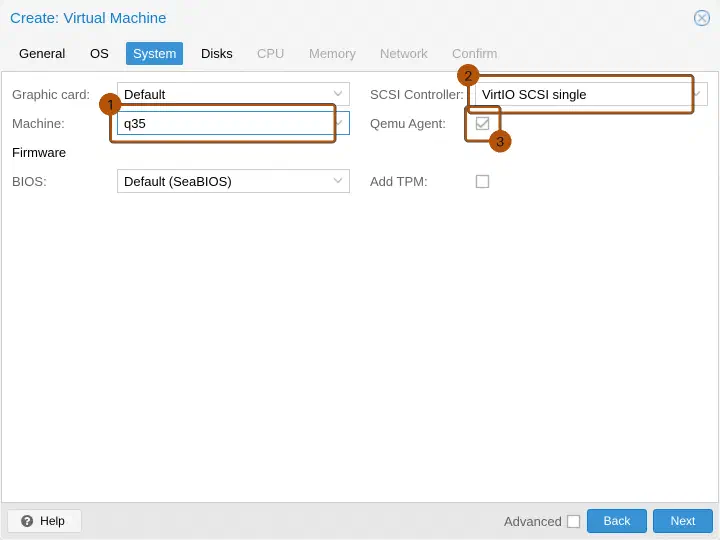Viewport: 720px width, 540px height.
Task: Toggle the Qemu Agent checkbox
Action: 482,124
